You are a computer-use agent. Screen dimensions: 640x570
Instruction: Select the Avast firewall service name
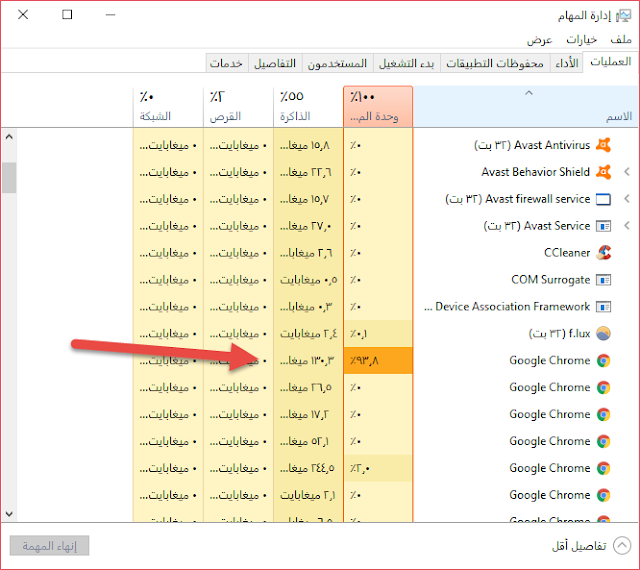(x=518, y=199)
